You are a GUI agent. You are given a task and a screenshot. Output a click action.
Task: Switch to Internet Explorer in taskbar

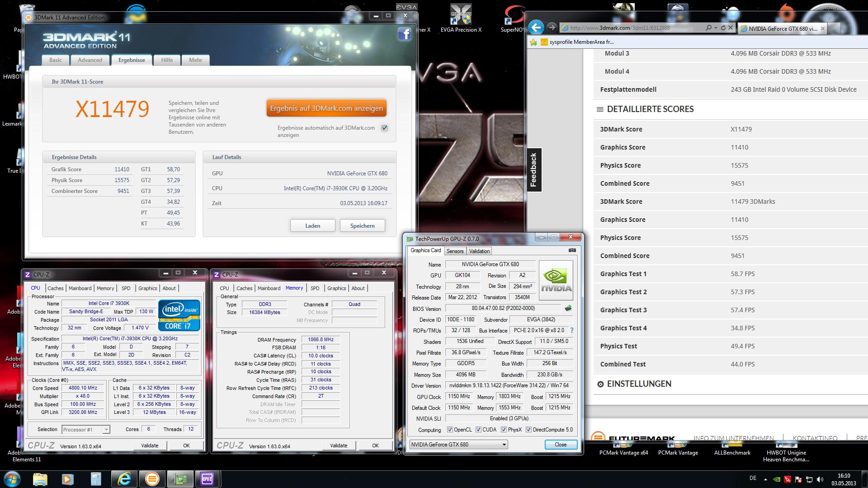click(x=124, y=479)
